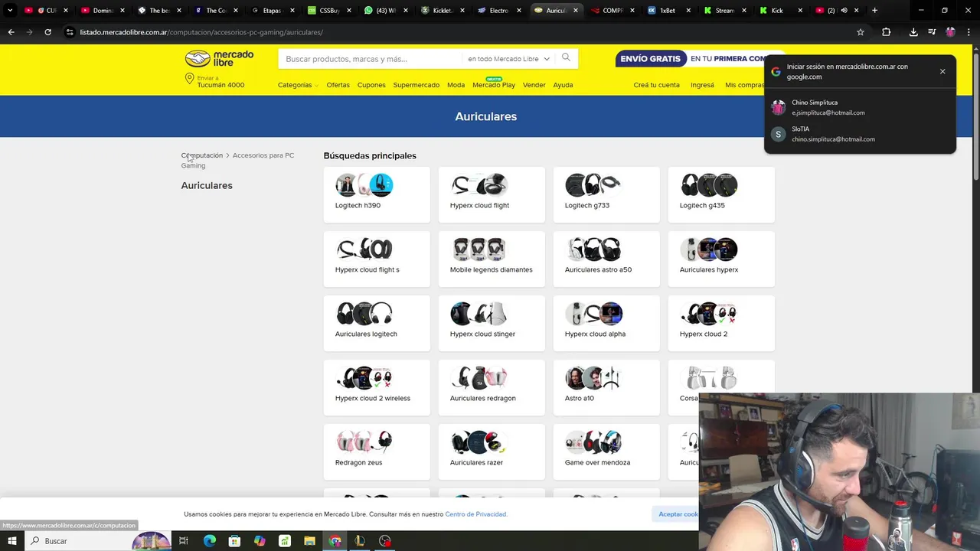
Task: Open Copilot from the taskbar
Action: [x=260, y=541]
